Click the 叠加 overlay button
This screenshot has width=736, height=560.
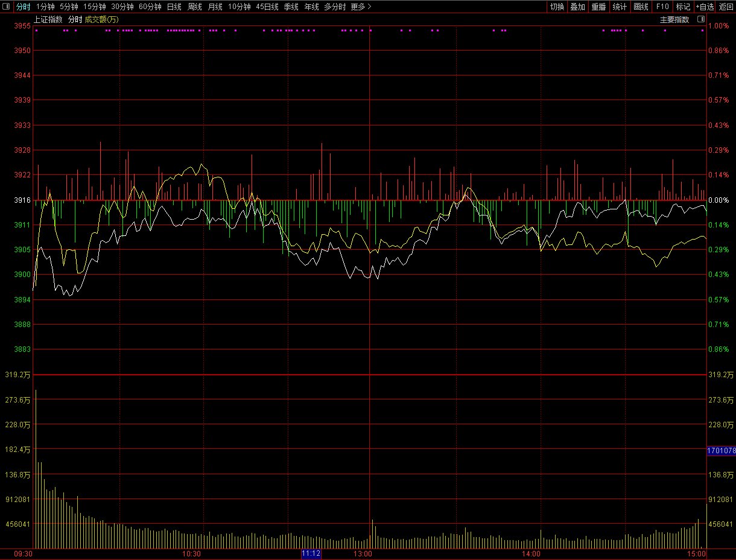(x=577, y=7)
